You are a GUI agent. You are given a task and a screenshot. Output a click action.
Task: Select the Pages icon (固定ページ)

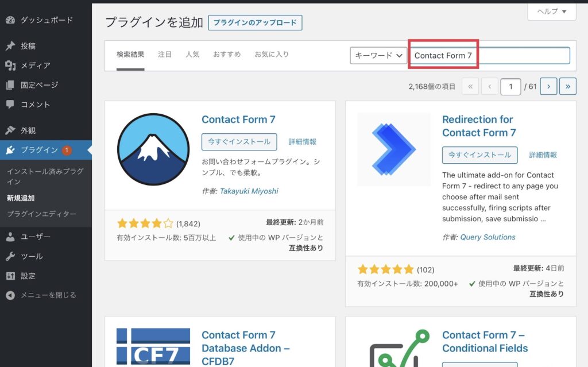click(x=10, y=85)
